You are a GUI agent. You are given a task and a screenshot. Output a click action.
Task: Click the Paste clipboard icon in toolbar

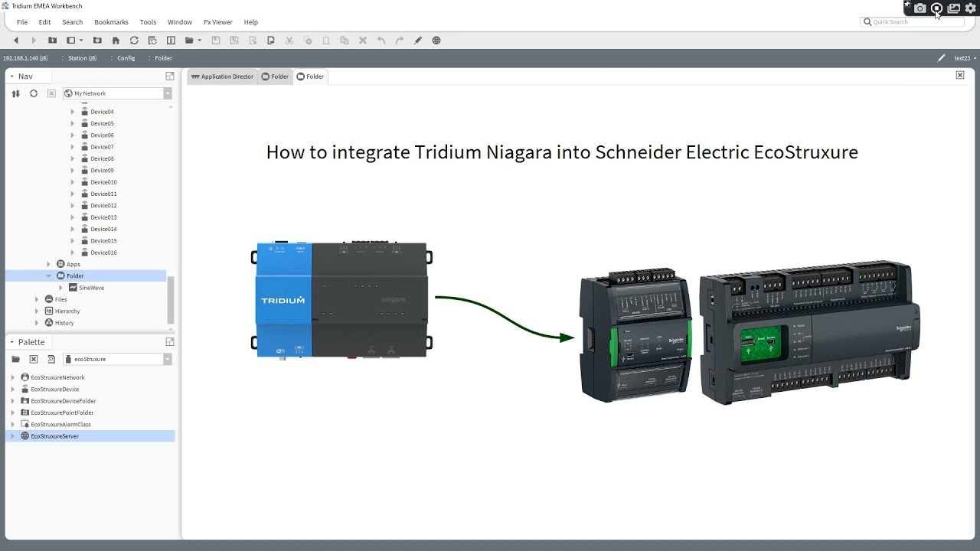click(x=326, y=41)
